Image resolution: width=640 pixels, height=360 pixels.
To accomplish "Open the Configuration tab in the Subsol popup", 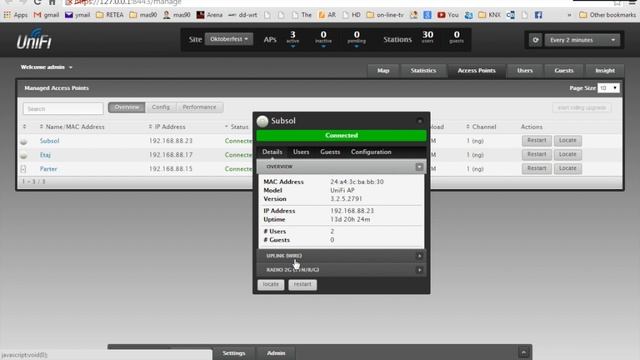I will click(x=371, y=152).
